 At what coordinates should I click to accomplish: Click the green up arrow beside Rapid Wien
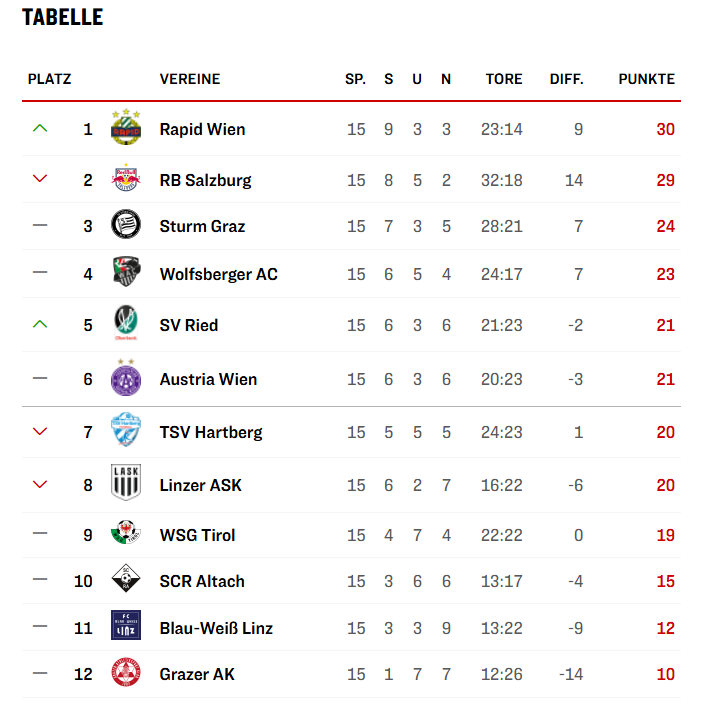40,129
